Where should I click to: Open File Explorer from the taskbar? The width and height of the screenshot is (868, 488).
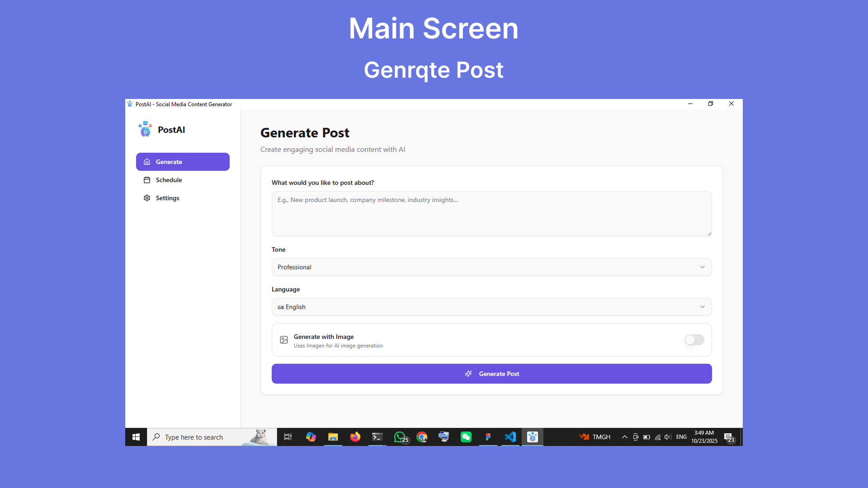pos(333,437)
